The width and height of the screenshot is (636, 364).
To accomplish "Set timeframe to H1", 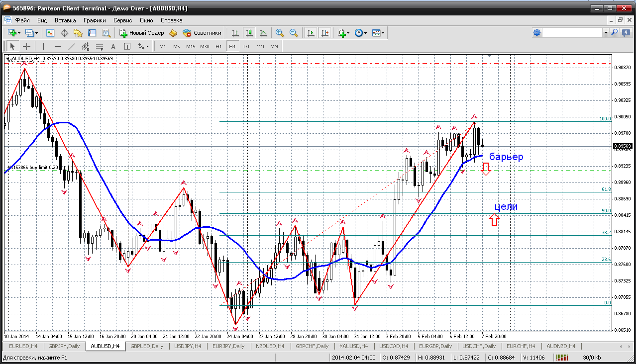I will [x=218, y=46].
